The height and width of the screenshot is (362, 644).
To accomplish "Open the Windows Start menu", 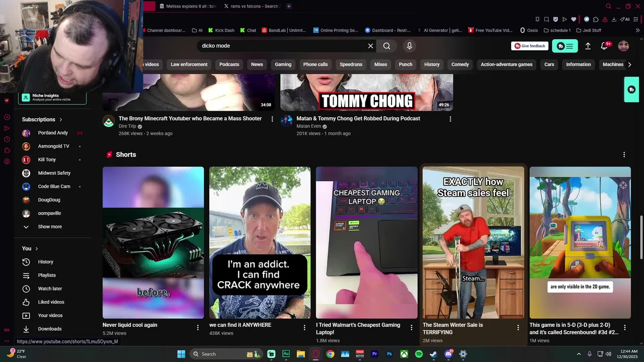I will click(181, 354).
